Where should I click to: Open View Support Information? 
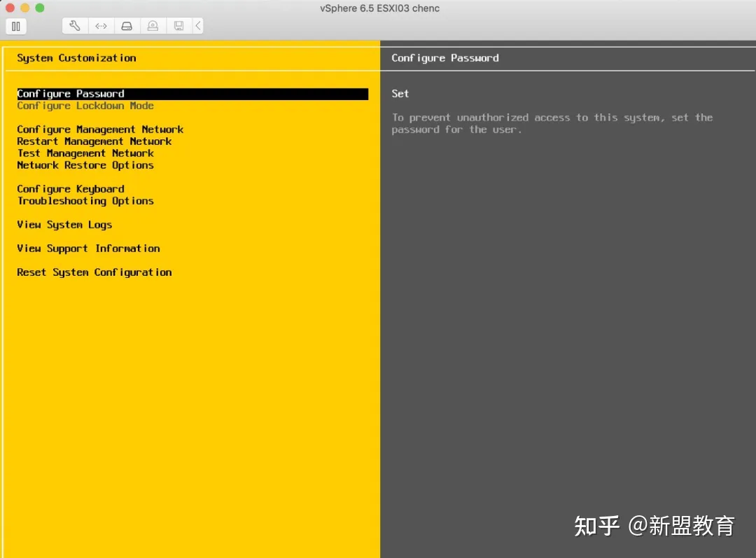coord(88,249)
